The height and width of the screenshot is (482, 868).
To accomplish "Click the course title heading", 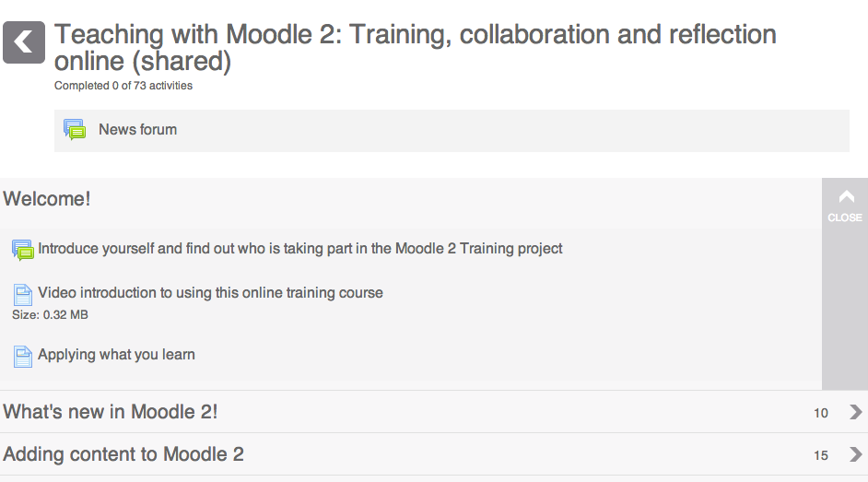I will click(416, 48).
